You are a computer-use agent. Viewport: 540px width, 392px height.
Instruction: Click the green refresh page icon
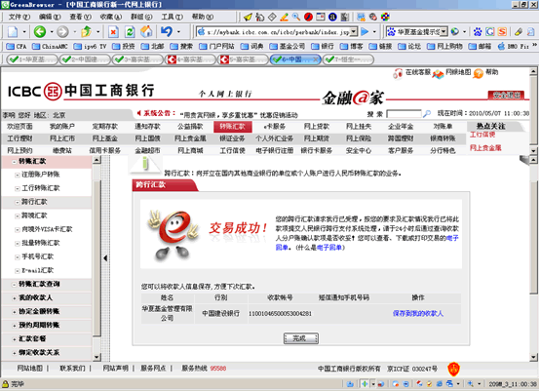(130, 32)
